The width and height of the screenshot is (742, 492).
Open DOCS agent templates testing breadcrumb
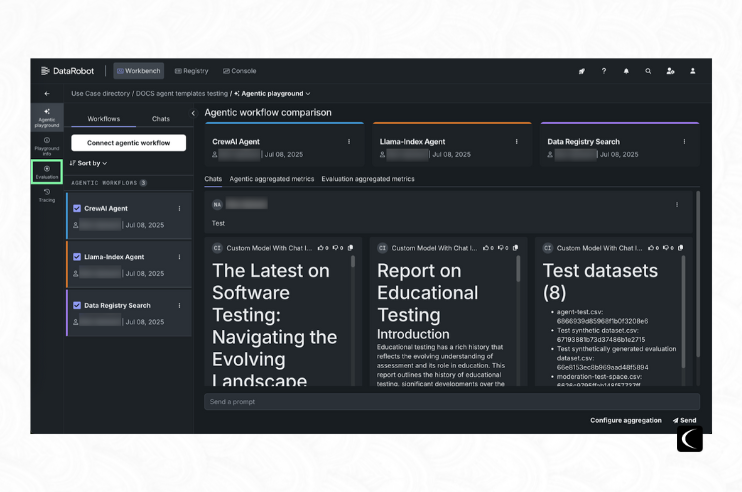(182, 94)
